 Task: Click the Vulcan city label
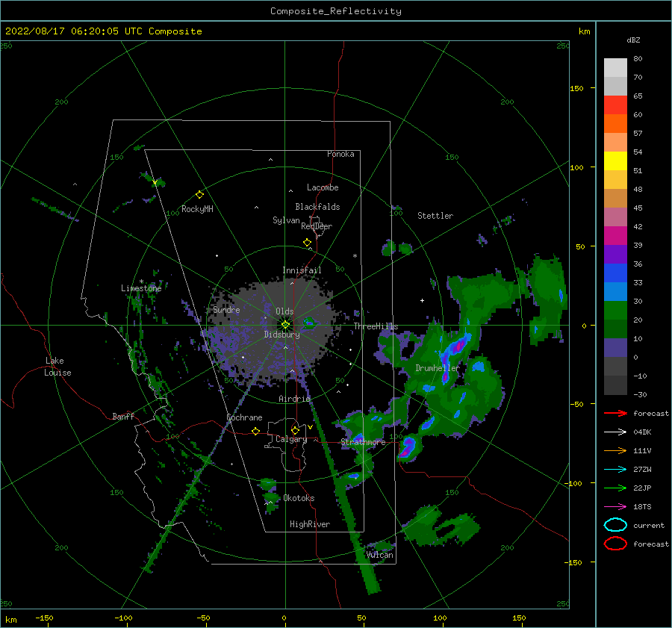(x=379, y=555)
